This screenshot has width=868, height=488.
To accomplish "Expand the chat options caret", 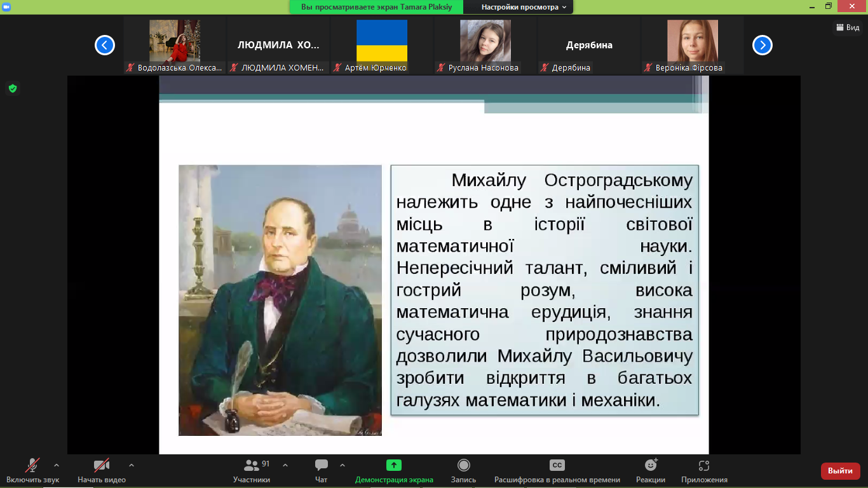I will pyautogui.click(x=342, y=464).
